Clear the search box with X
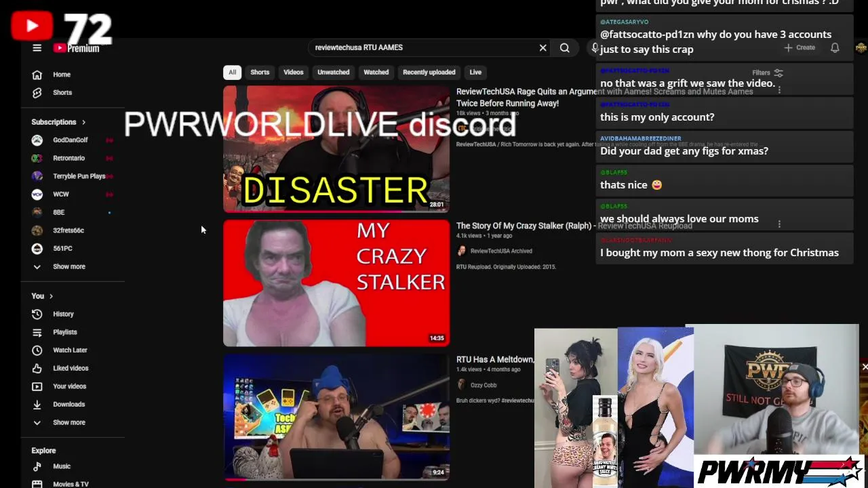This screenshot has height=488, width=868. click(x=542, y=47)
